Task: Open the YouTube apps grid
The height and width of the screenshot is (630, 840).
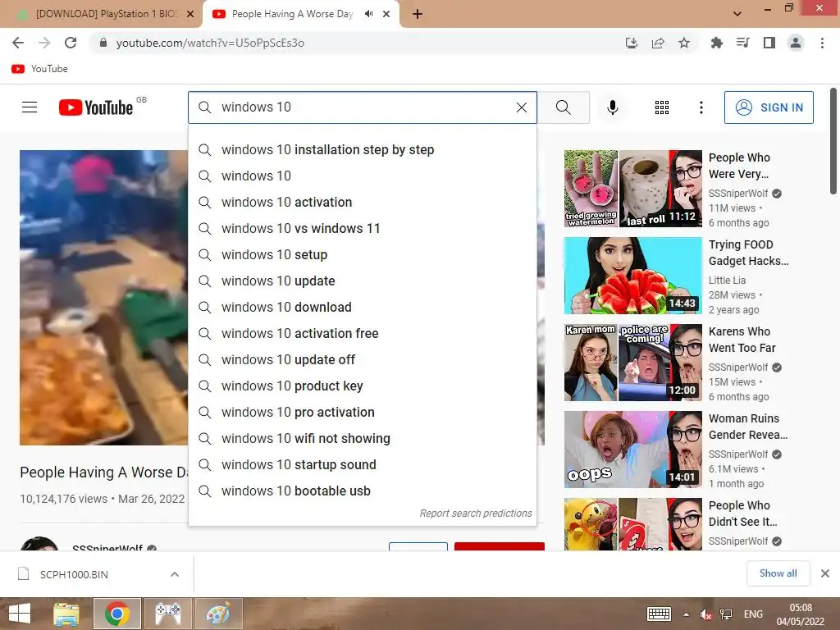Action: tap(662, 107)
